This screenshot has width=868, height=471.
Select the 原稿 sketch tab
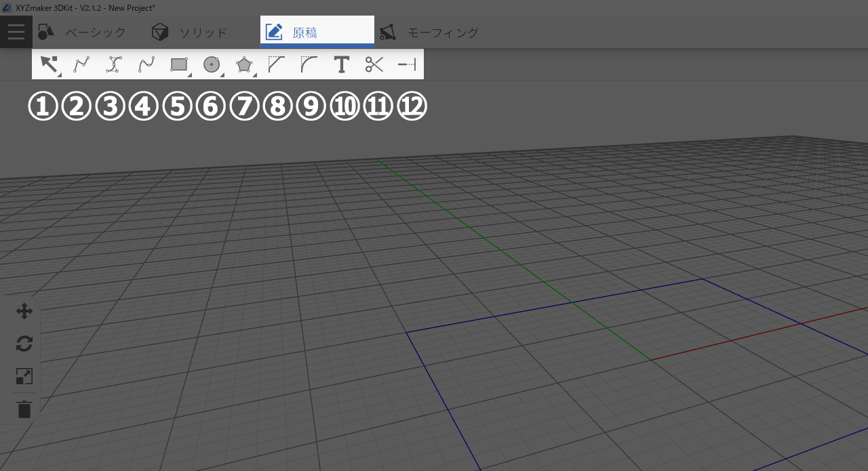coord(317,32)
